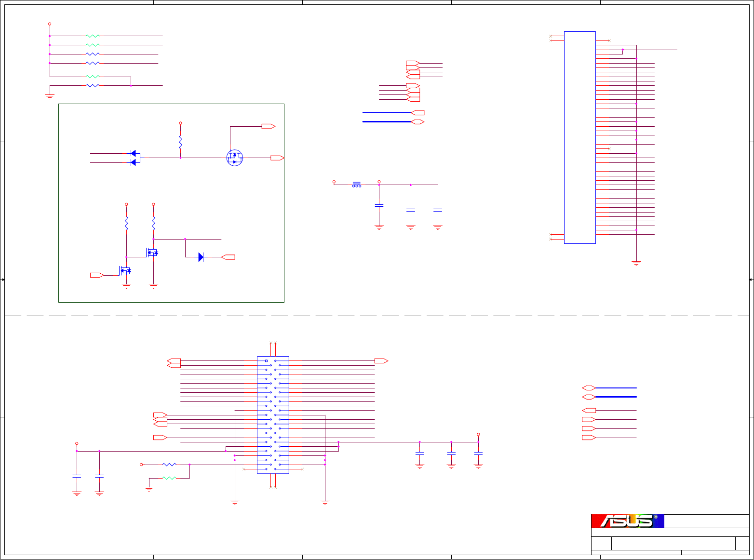Select the single diode feeding the off-page port

[x=201, y=257]
